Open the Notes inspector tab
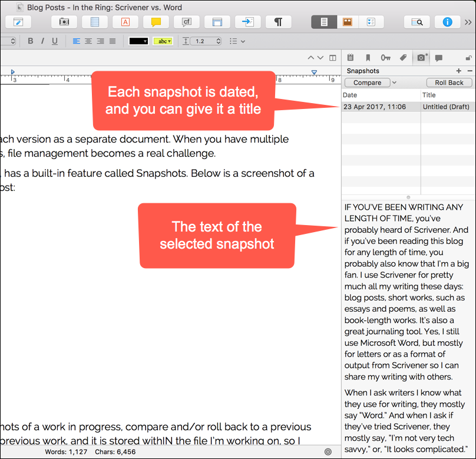Image resolution: width=476 pixels, height=459 pixels. (x=351, y=57)
